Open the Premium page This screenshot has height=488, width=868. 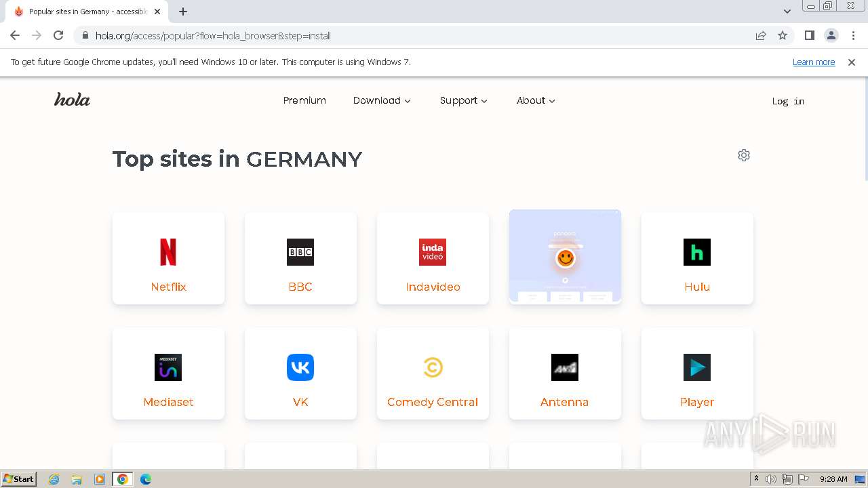point(304,100)
